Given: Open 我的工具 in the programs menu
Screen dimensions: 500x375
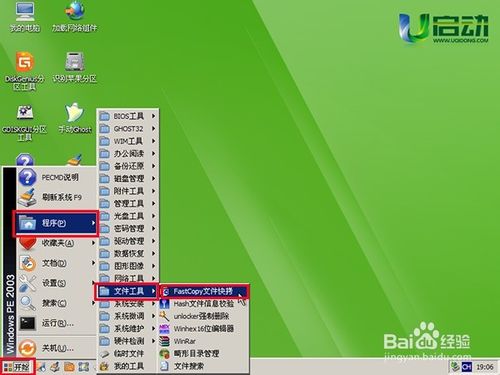Looking at the screenshot, I should [128, 366].
